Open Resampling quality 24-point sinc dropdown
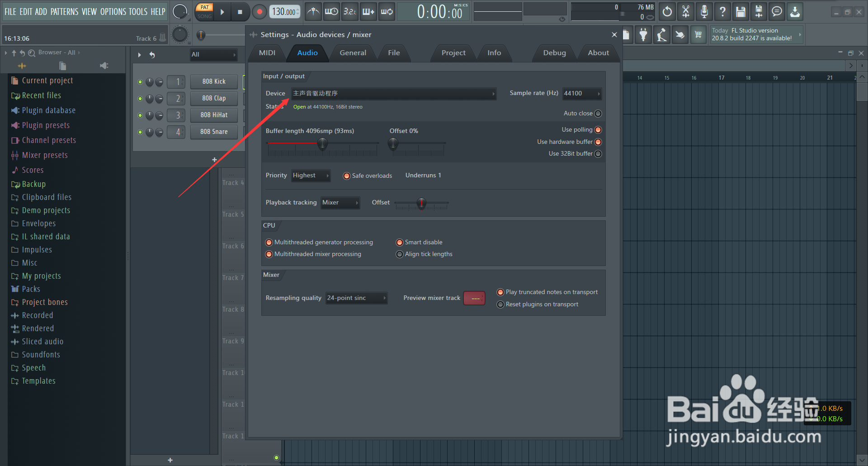Viewport: 868px width, 466px height. [x=357, y=298]
